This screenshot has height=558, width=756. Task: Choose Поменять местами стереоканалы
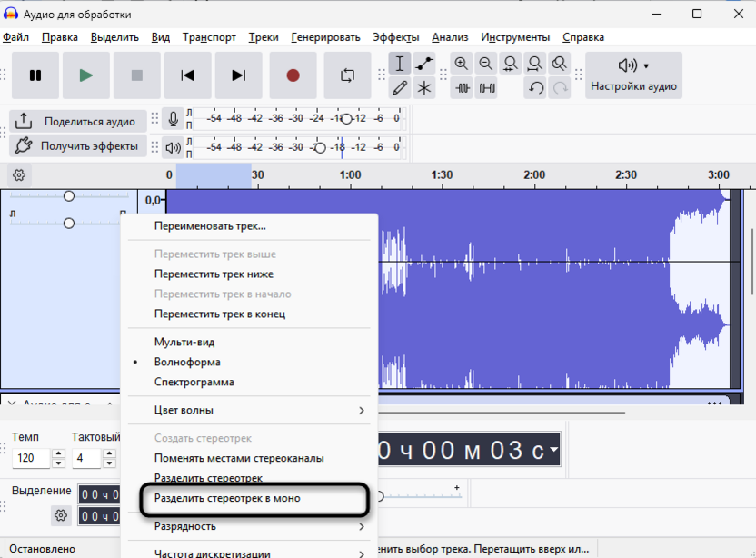(249, 458)
